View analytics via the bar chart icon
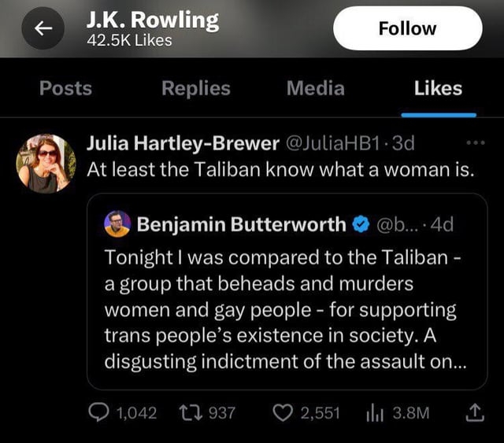The width and height of the screenshot is (504, 443). pos(373,412)
